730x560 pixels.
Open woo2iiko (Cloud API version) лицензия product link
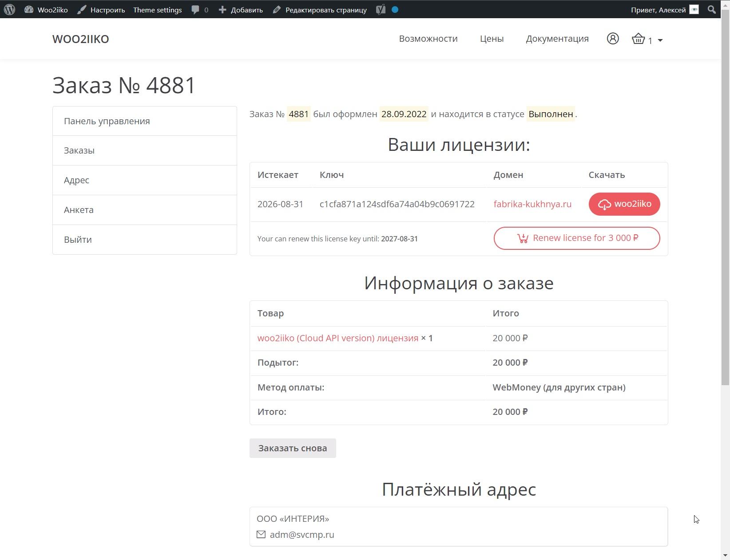click(x=338, y=338)
